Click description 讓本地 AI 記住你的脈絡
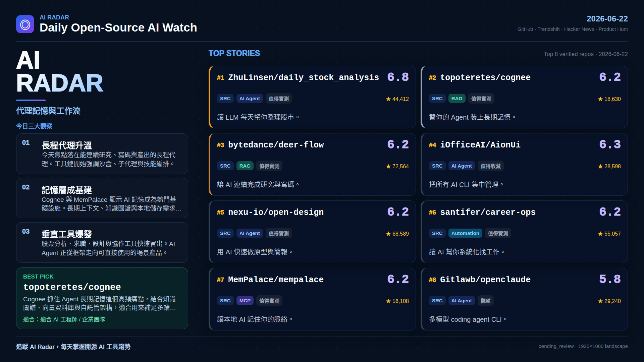 [x=255, y=319]
